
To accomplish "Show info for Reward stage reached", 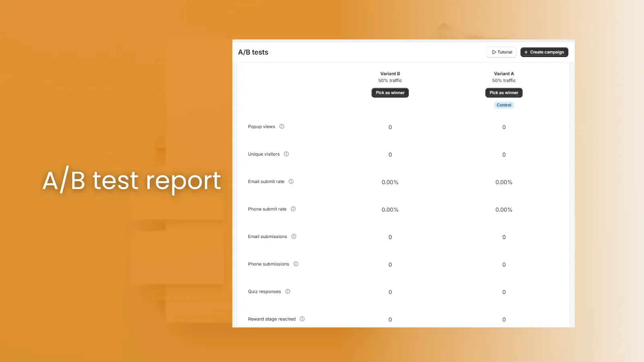I will (x=302, y=319).
